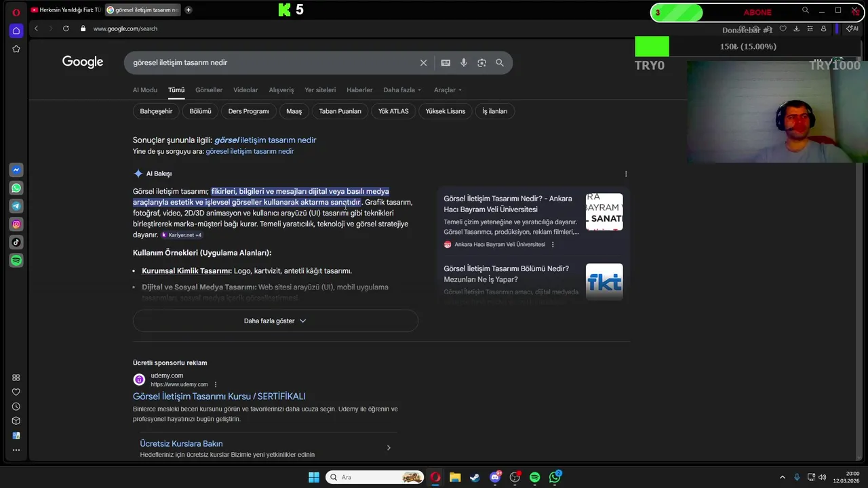Open Haberler results tab

(x=359, y=90)
